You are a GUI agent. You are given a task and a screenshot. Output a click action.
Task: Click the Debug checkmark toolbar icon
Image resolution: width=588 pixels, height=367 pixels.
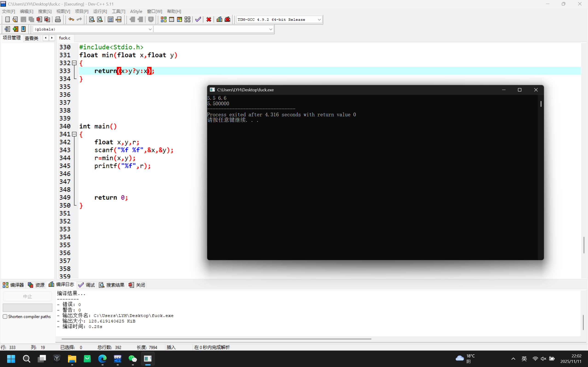point(198,19)
